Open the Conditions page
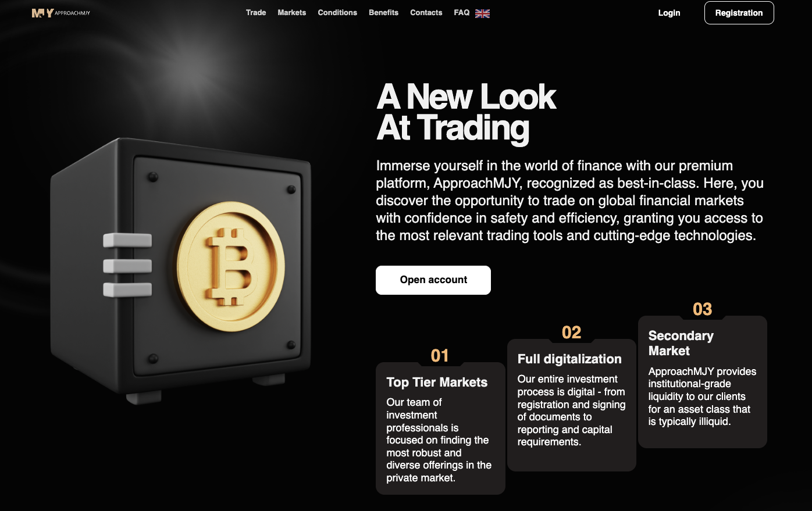This screenshot has width=812, height=511. [337, 13]
